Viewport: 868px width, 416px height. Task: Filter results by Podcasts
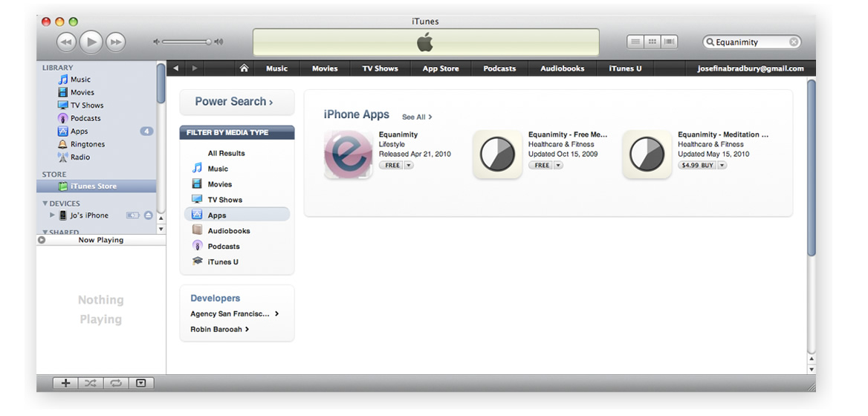pyautogui.click(x=224, y=246)
